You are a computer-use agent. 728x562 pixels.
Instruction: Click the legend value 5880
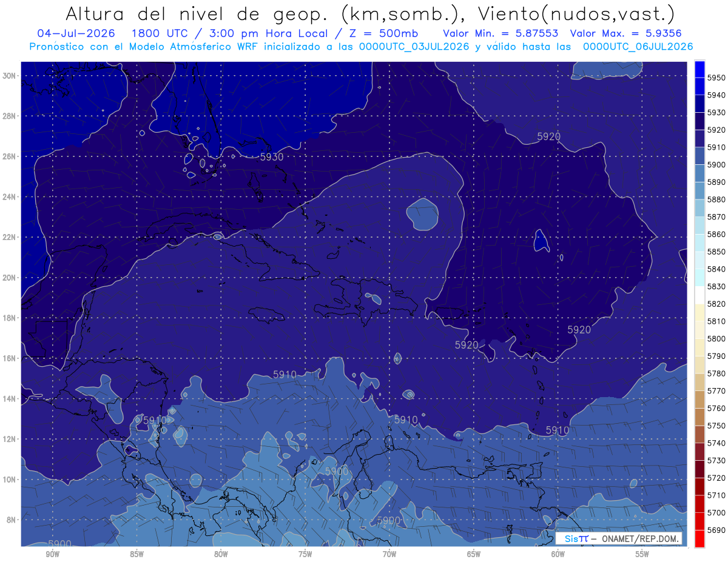click(716, 199)
